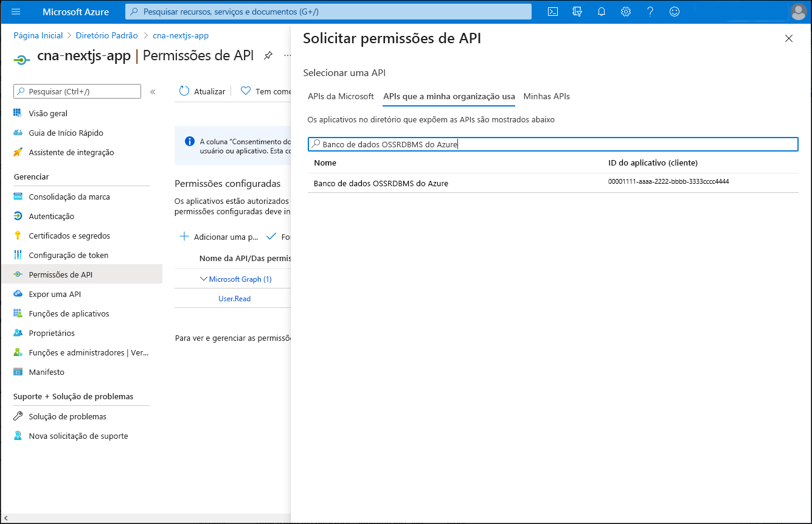
Task: Select Banco de dados OSSRDBMS do Azure result
Action: pyautogui.click(x=553, y=183)
